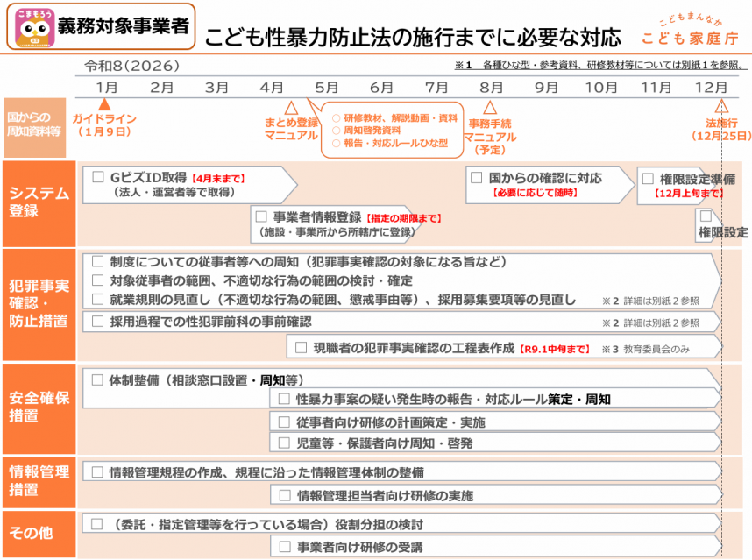Check 事業者向け研修の受講 checkbox
This screenshot has height=560, width=752.
point(285,547)
